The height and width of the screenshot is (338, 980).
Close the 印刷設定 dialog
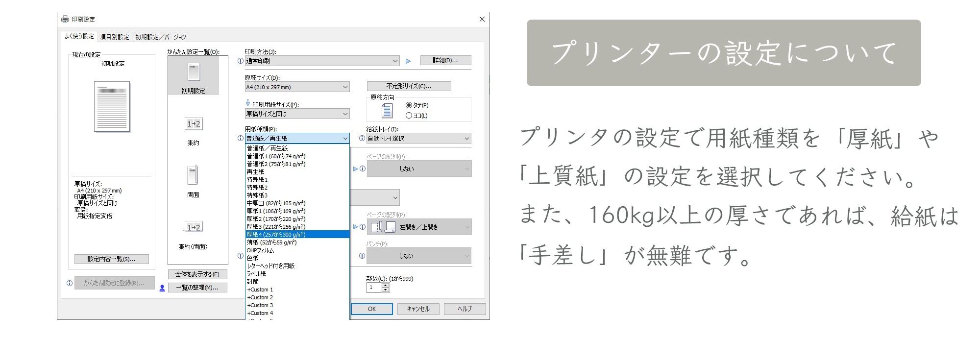(482, 19)
